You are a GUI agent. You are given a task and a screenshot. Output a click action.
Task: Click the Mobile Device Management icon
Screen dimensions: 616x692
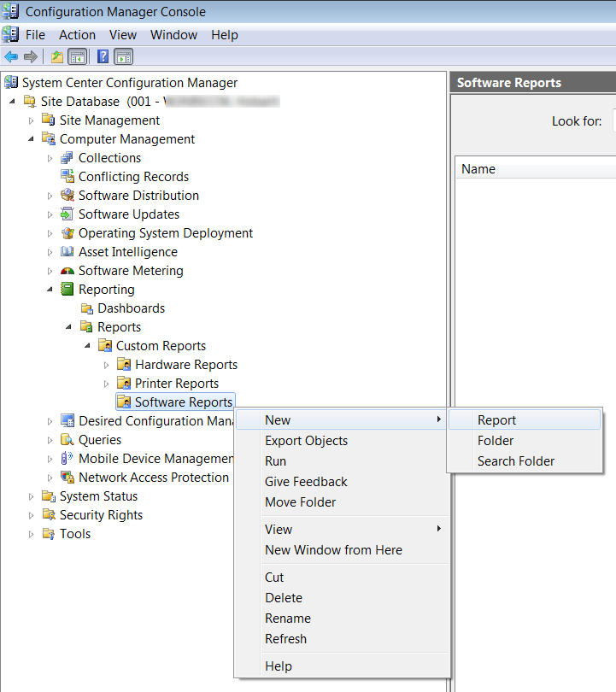click(67, 458)
